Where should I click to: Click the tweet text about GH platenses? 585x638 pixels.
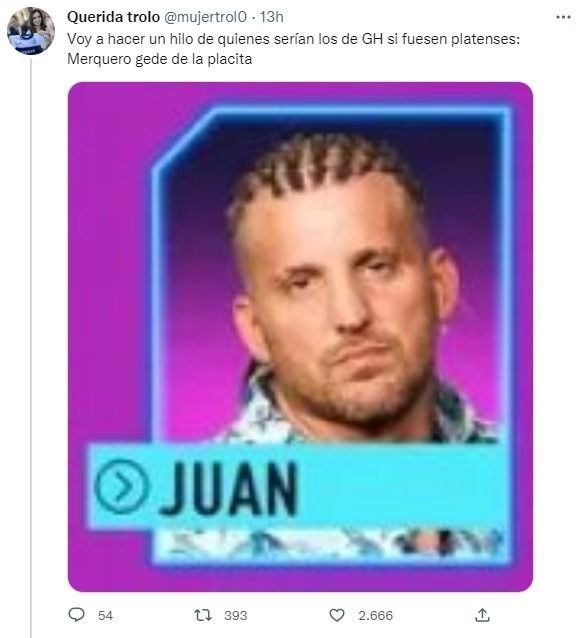click(x=293, y=39)
